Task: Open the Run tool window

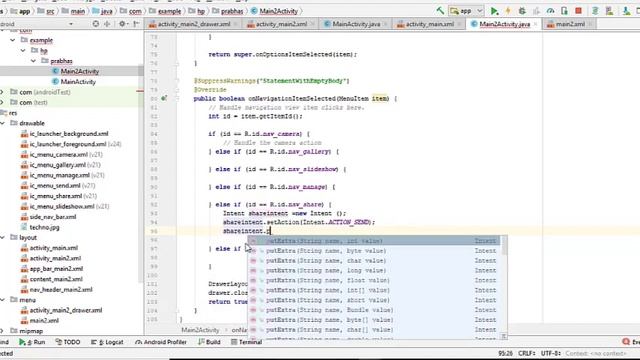Action: (32, 342)
